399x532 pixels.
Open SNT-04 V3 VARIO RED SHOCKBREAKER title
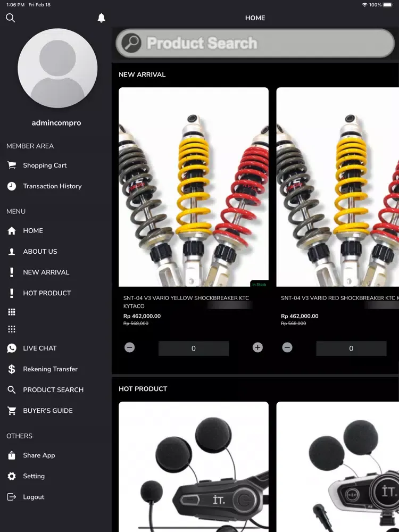tap(339, 298)
